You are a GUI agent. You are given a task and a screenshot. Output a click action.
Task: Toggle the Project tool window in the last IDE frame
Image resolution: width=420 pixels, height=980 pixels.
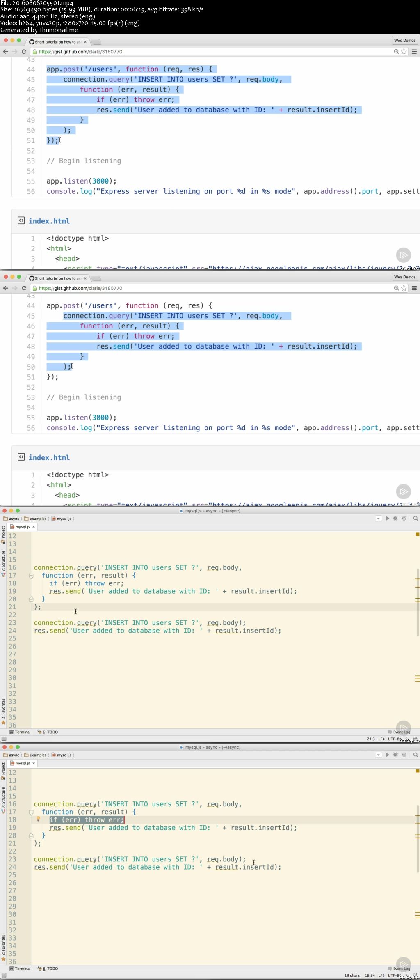3,771
